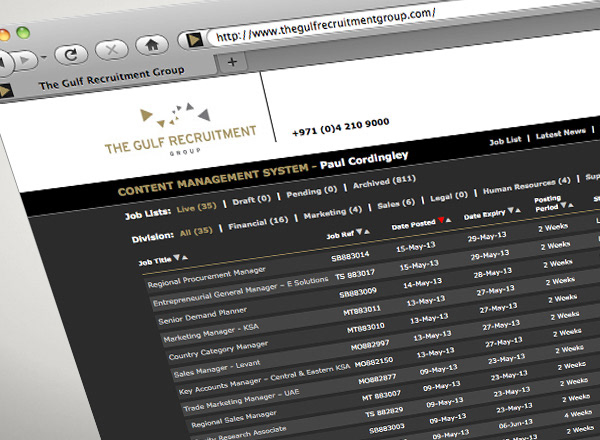Sort Job Title column descending arrow
Image resolution: width=600 pixels, height=440 pixels.
click(x=176, y=257)
